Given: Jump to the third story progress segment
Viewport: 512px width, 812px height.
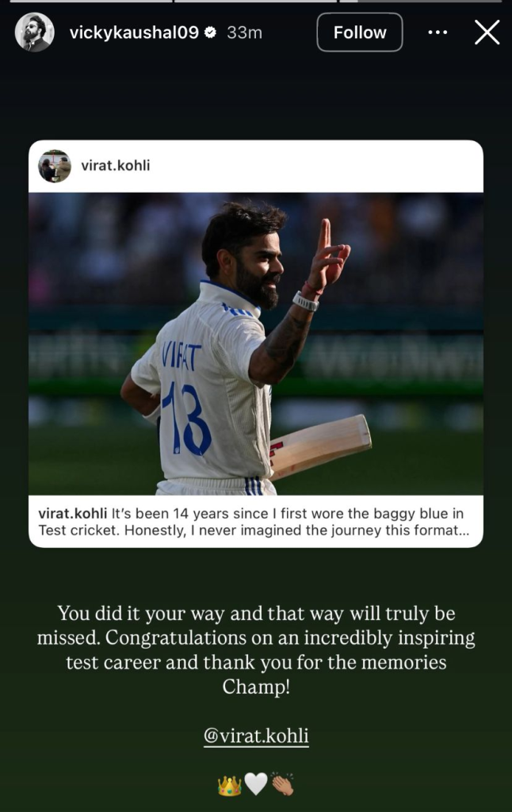Looking at the screenshot, I should [x=420, y=1].
